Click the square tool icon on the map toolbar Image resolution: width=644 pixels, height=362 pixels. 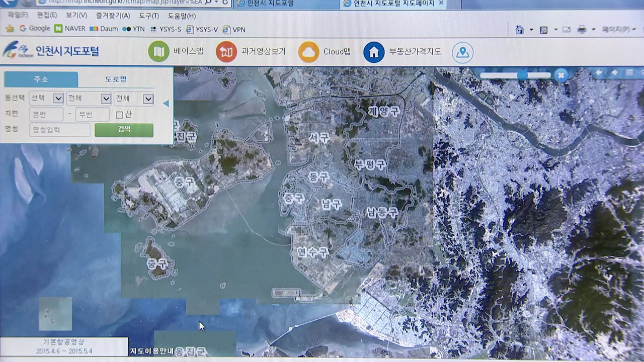point(629,73)
